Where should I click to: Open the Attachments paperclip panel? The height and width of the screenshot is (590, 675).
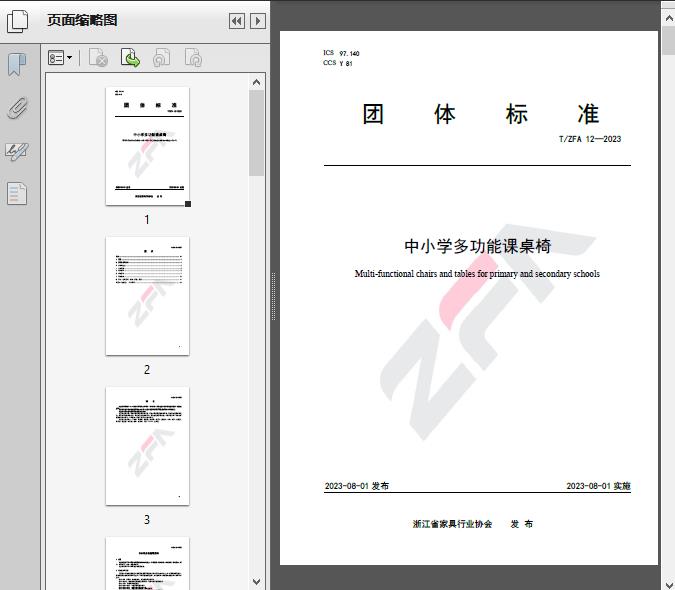17,108
